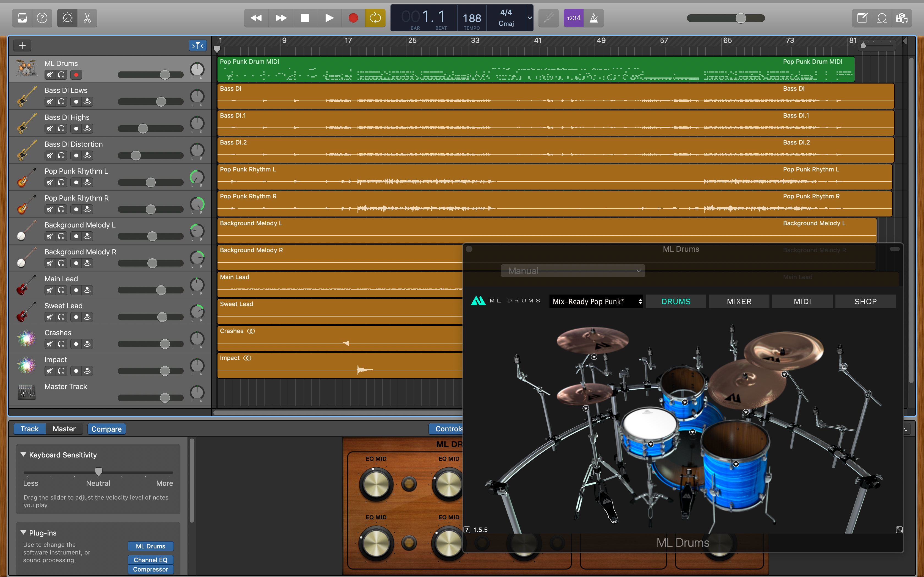Open the Channel EQ plug-in button
The height and width of the screenshot is (577, 924).
pos(150,560)
